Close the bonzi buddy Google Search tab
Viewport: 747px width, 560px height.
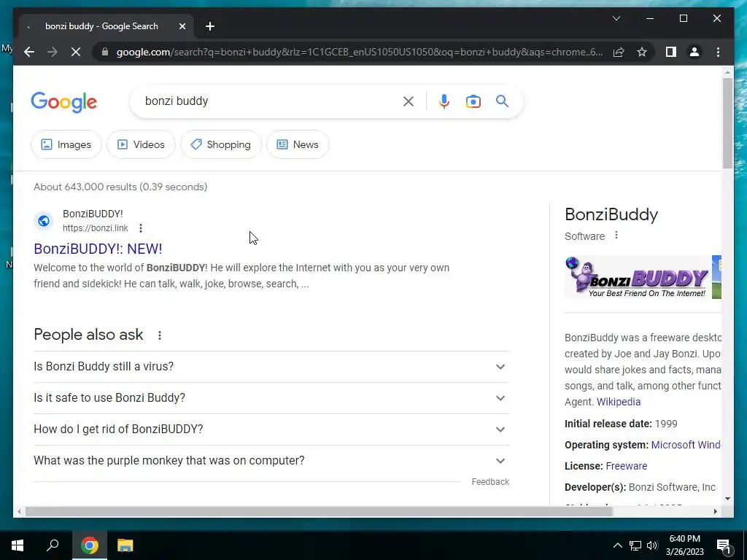pos(182,27)
